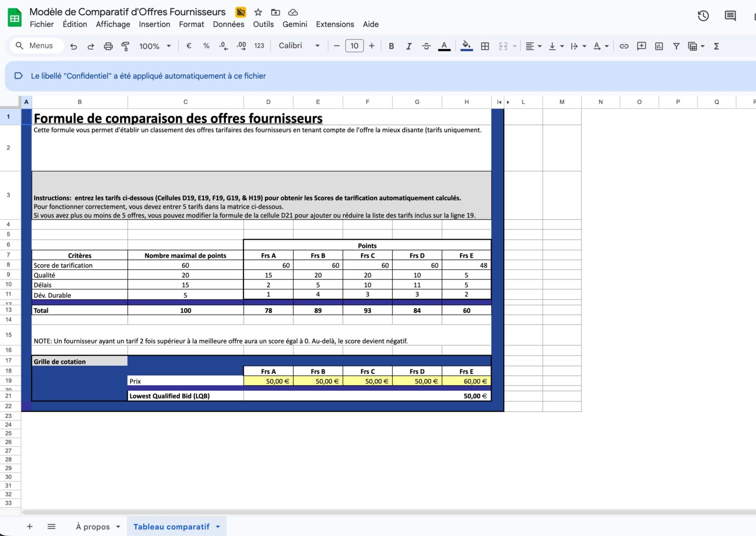
Task: Click the document title Modèle de Comparatif
Action: coord(128,11)
